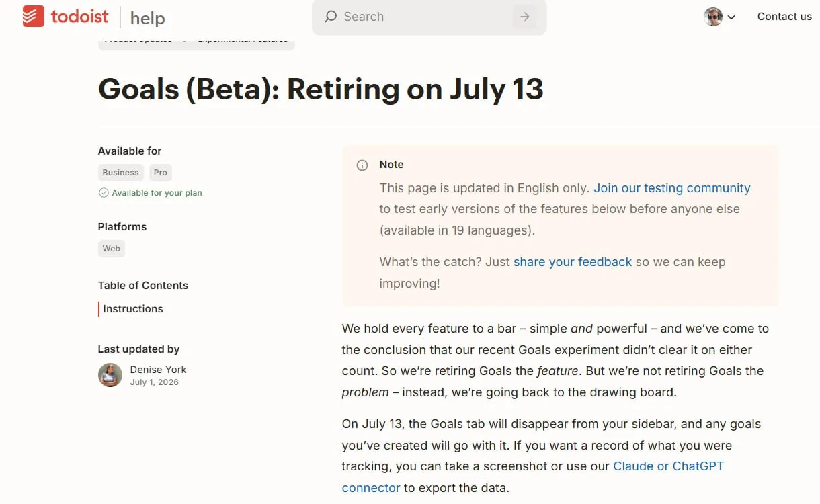Click Denise York's author photo
820x504 pixels.
pyautogui.click(x=110, y=375)
